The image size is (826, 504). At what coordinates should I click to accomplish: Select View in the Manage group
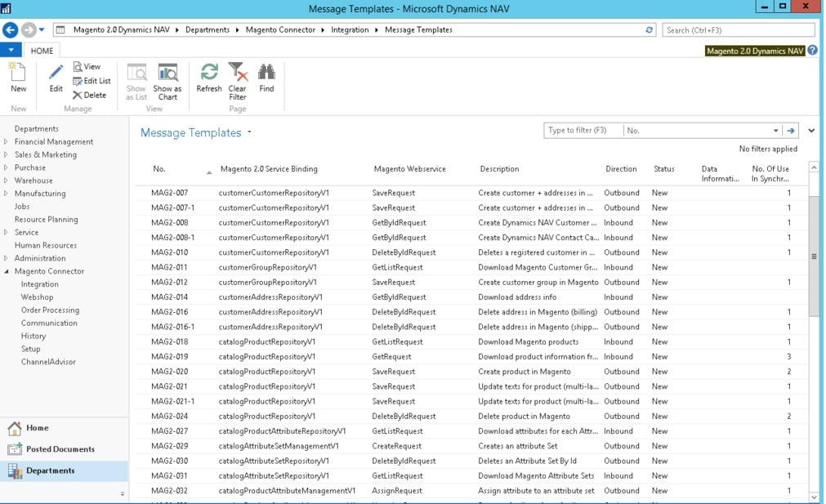87,66
